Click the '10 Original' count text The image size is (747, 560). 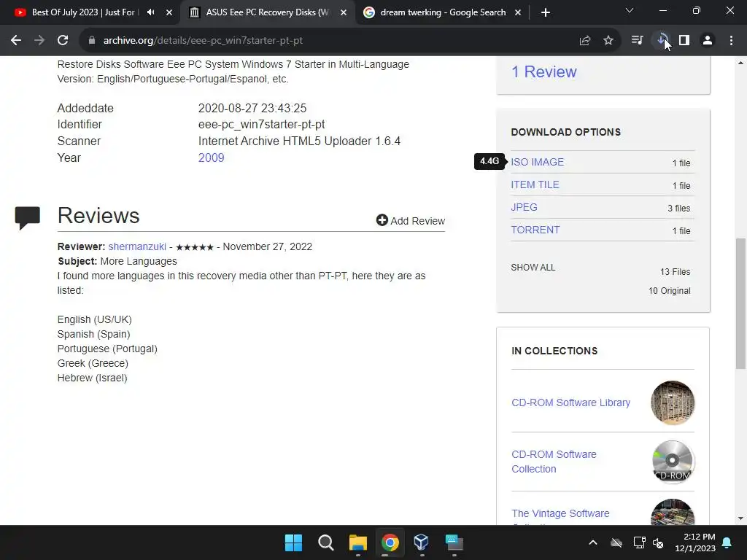(x=670, y=291)
